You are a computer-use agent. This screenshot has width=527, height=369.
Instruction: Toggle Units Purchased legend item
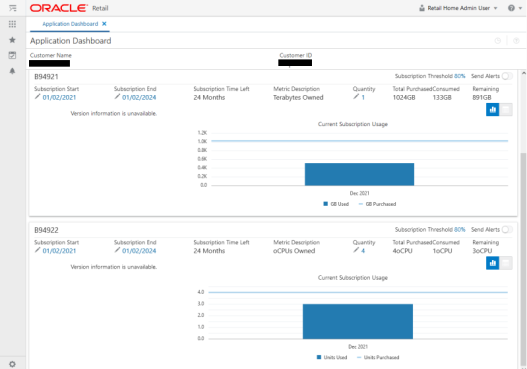378,357
